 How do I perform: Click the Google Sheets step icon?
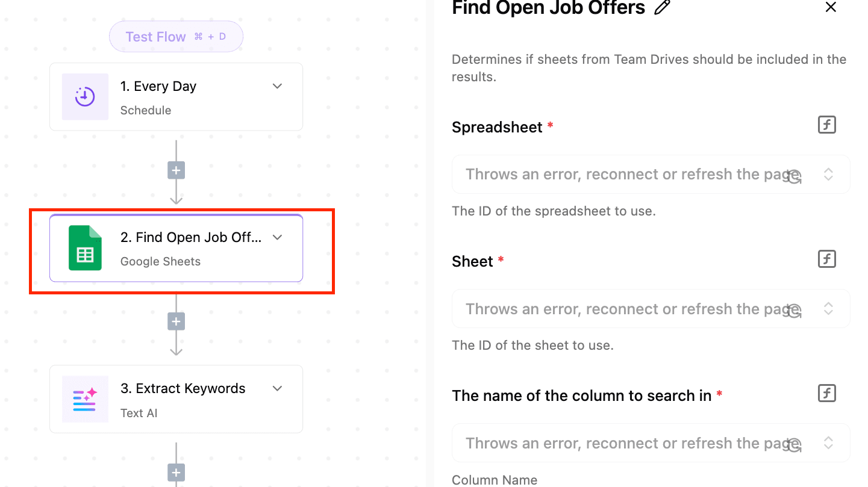(85, 248)
